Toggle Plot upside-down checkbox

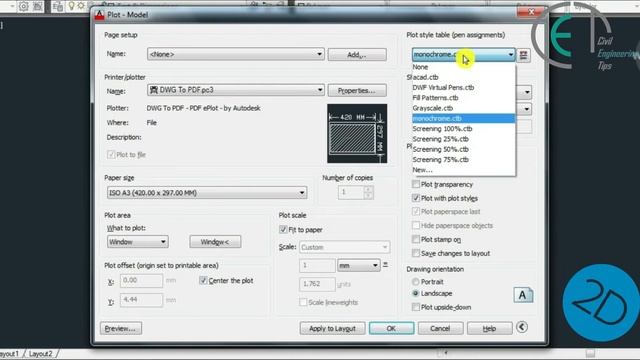[x=416, y=307]
